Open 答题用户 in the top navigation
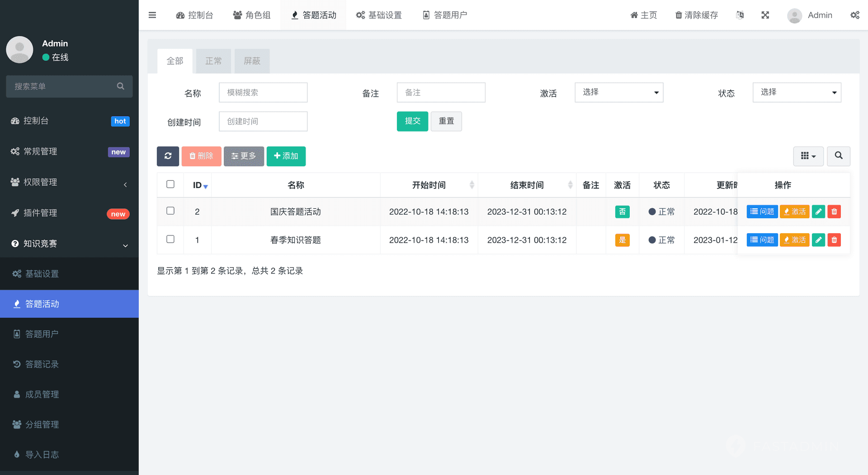The image size is (868, 475). [445, 15]
